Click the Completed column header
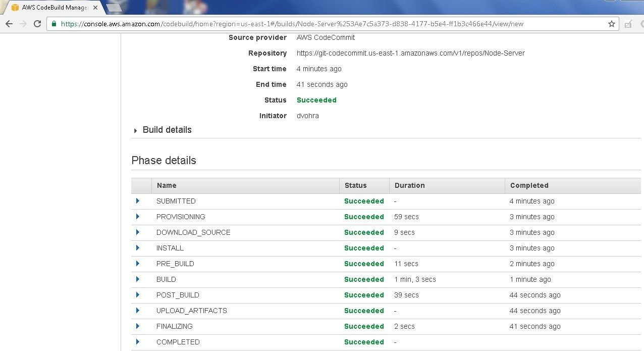The height and width of the screenshot is (351, 644). pyautogui.click(x=573, y=185)
